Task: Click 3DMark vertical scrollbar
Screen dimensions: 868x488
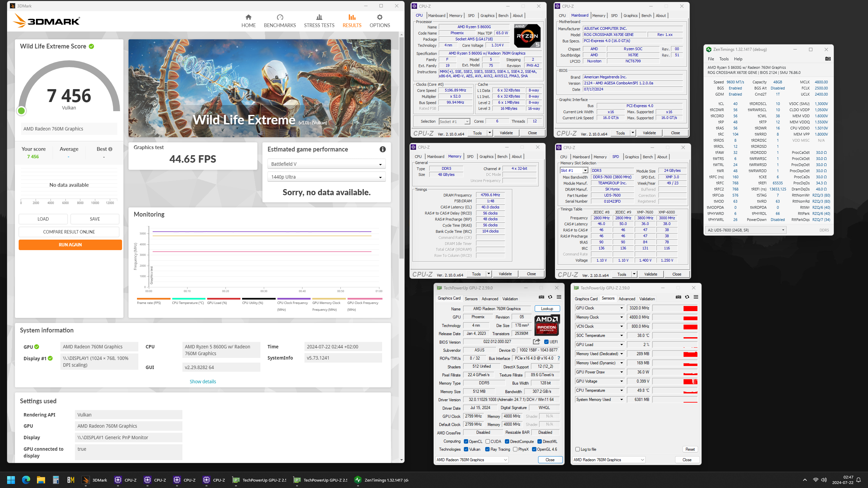Action: click(x=401, y=147)
